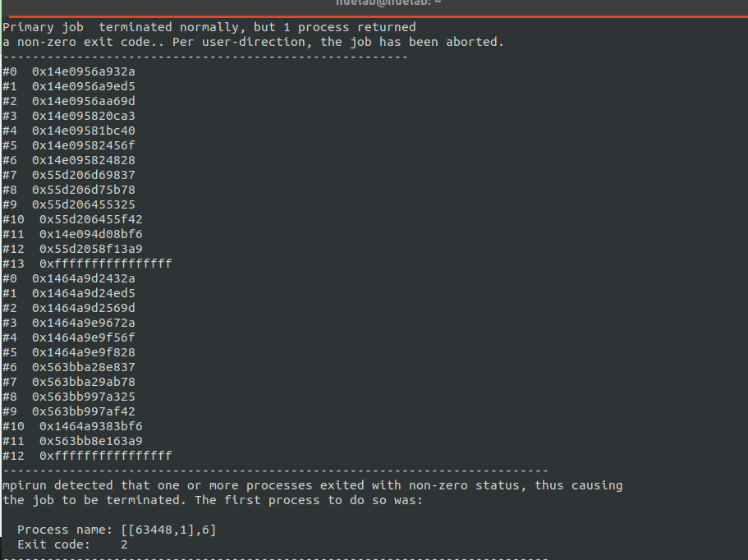Click the #13 0xffffffffffffffff frame line

coord(87,264)
